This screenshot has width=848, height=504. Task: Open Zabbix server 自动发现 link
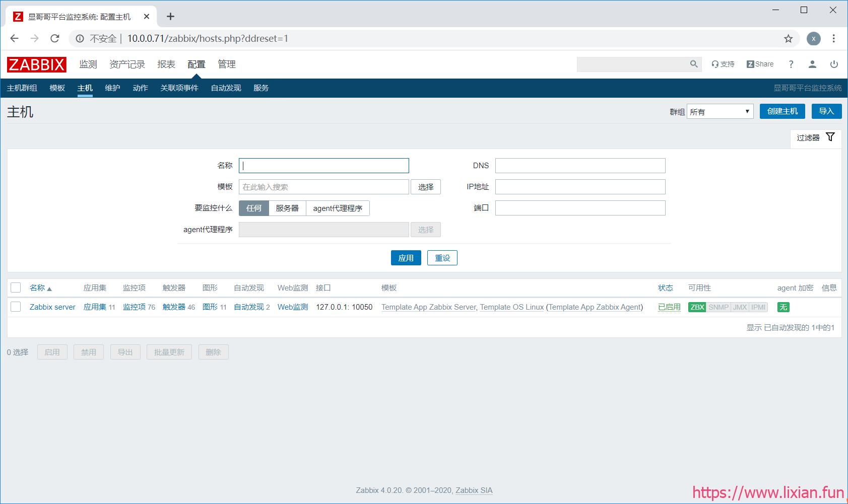(x=249, y=307)
